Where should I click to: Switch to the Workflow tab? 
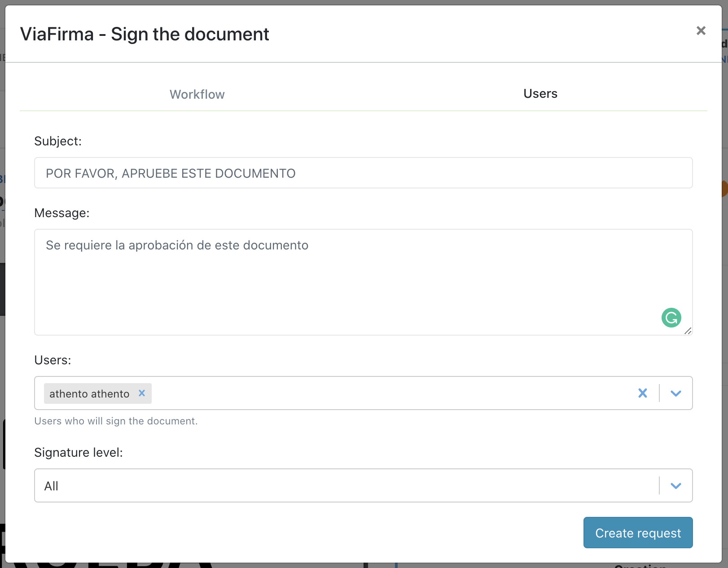click(x=197, y=94)
